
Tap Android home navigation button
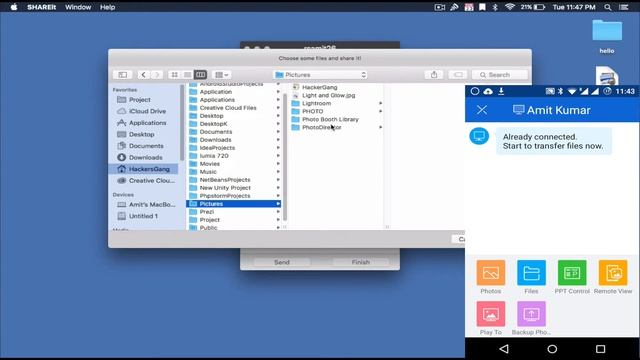click(552, 349)
